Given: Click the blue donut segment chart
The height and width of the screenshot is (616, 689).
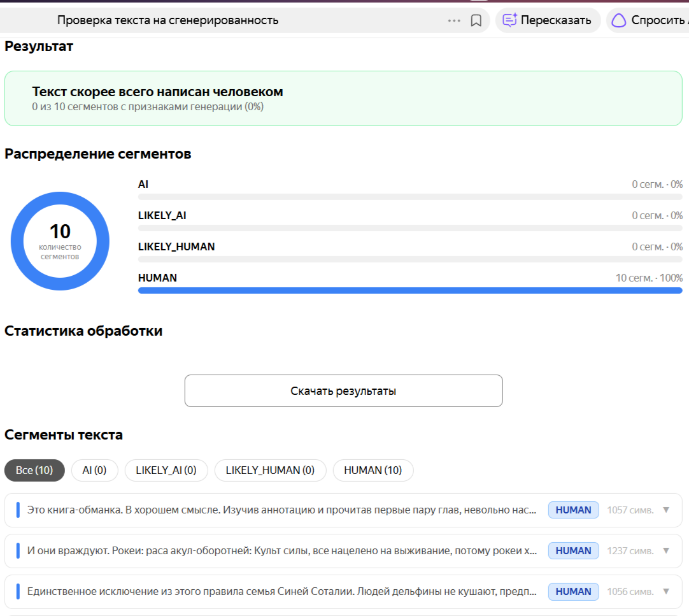Looking at the screenshot, I should [60, 241].
